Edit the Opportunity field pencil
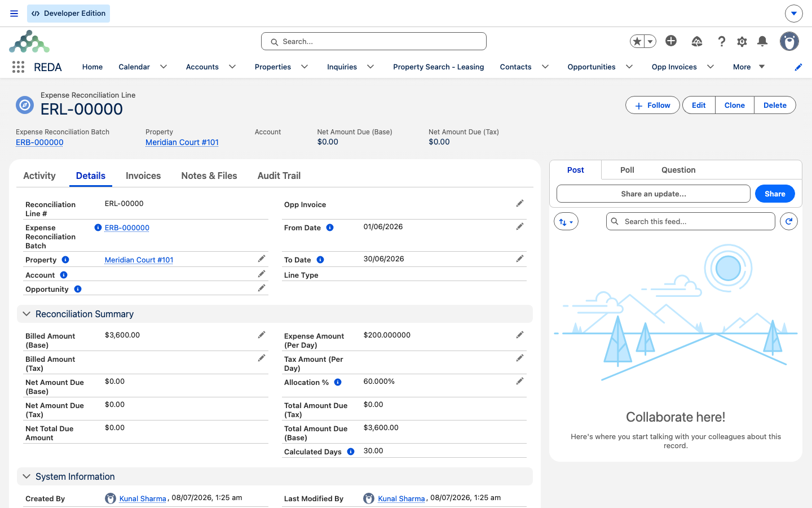812x508 pixels. (x=262, y=288)
